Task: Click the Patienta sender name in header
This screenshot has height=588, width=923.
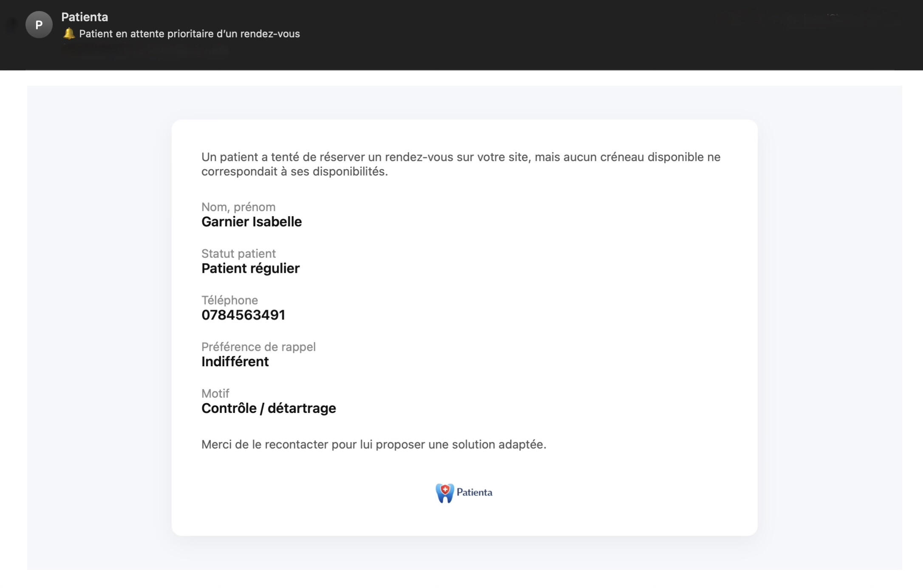Action: pos(85,17)
